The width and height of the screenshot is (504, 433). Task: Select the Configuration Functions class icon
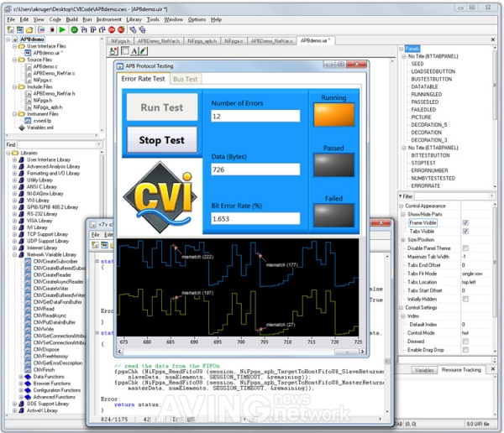point(29,390)
